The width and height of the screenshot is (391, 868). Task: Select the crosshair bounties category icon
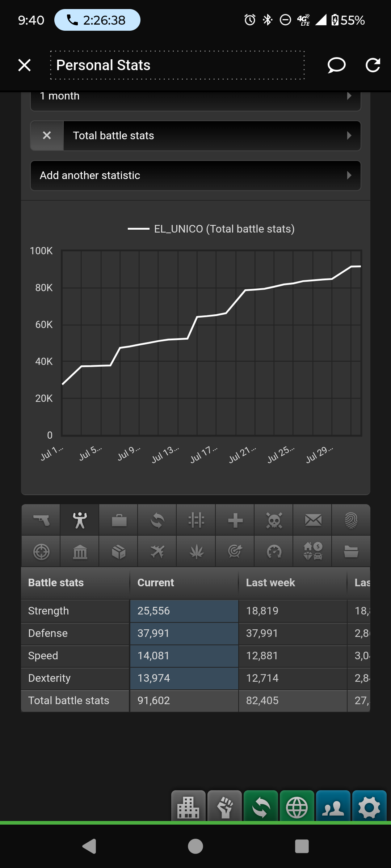[41, 552]
